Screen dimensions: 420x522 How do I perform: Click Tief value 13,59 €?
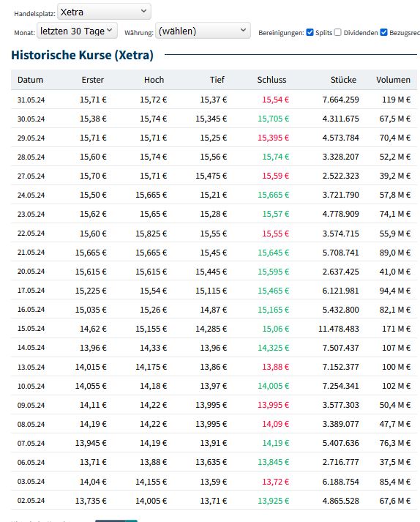[214, 482]
